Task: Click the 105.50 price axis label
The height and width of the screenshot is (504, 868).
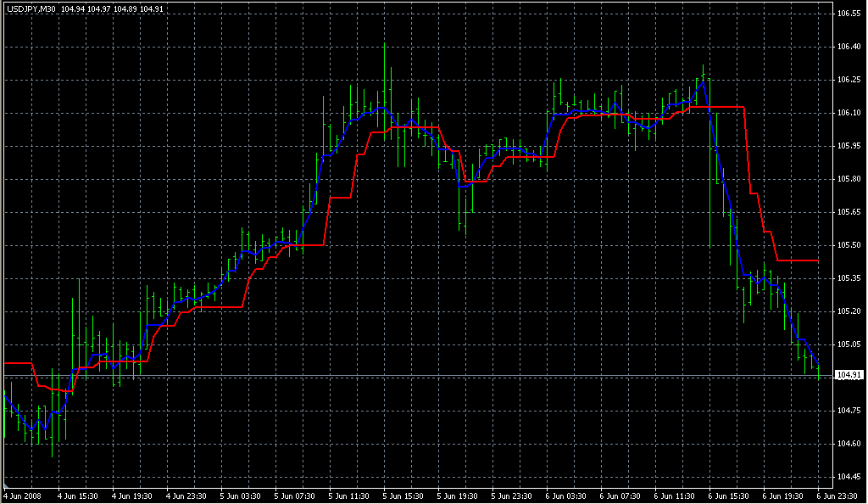Action: (848, 245)
